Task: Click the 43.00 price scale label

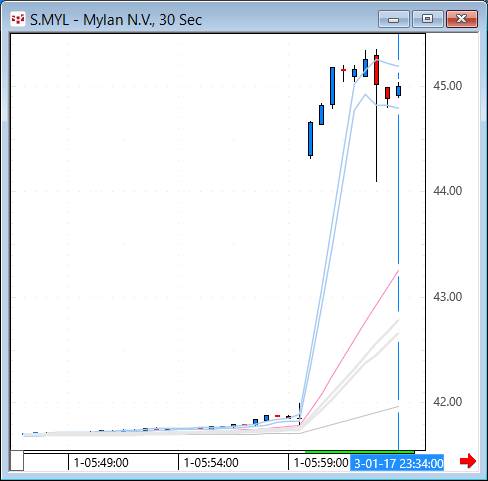Action: coord(448,297)
